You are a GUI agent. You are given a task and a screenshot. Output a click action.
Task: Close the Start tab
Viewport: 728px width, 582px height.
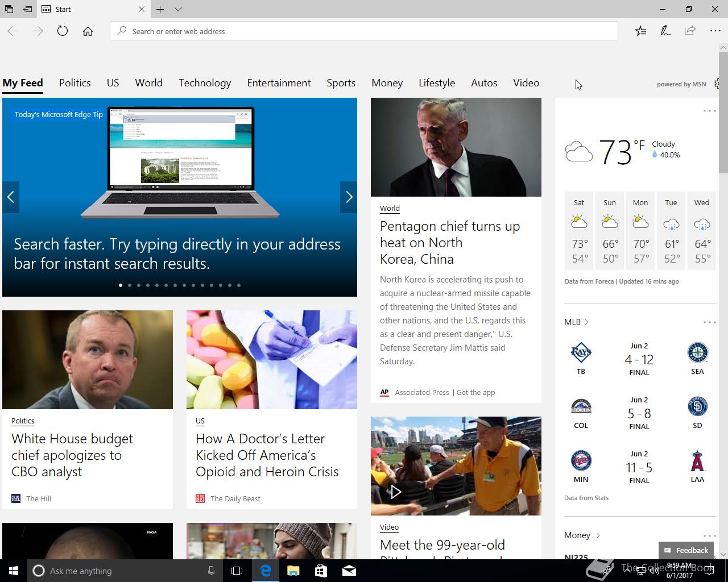pos(142,9)
